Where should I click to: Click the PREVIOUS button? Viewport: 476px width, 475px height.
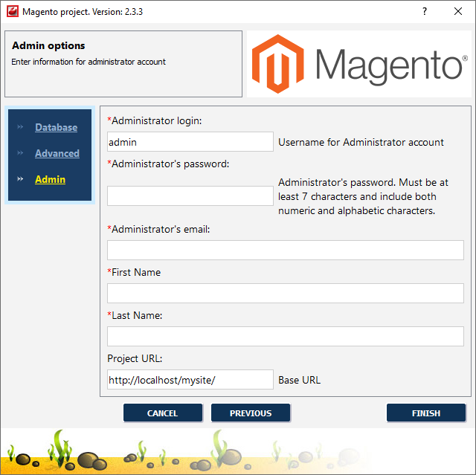coord(251,413)
